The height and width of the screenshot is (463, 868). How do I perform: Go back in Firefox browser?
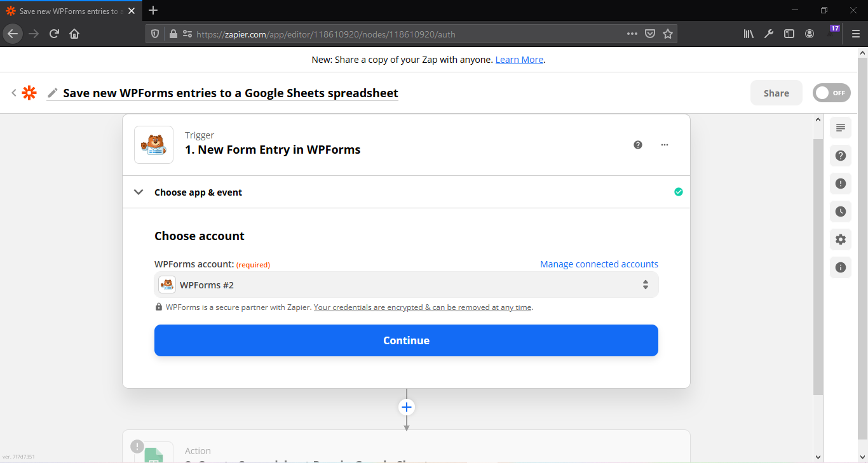click(x=13, y=34)
